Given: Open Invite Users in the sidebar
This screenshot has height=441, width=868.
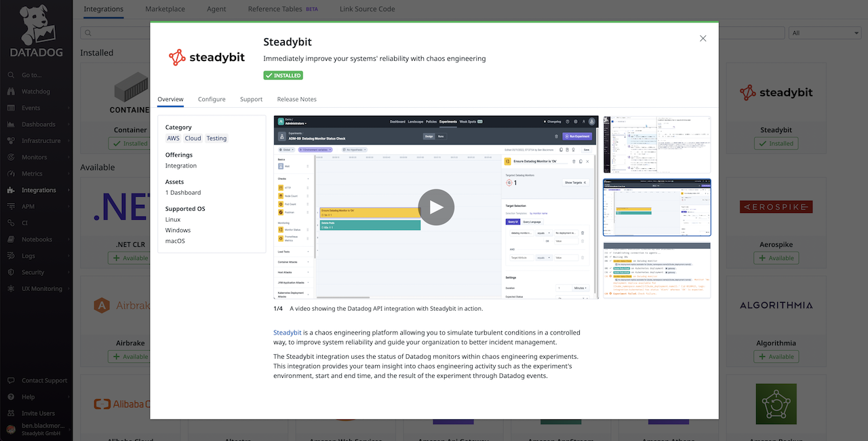Looking at the screenshot, I should tap(38, 414).
